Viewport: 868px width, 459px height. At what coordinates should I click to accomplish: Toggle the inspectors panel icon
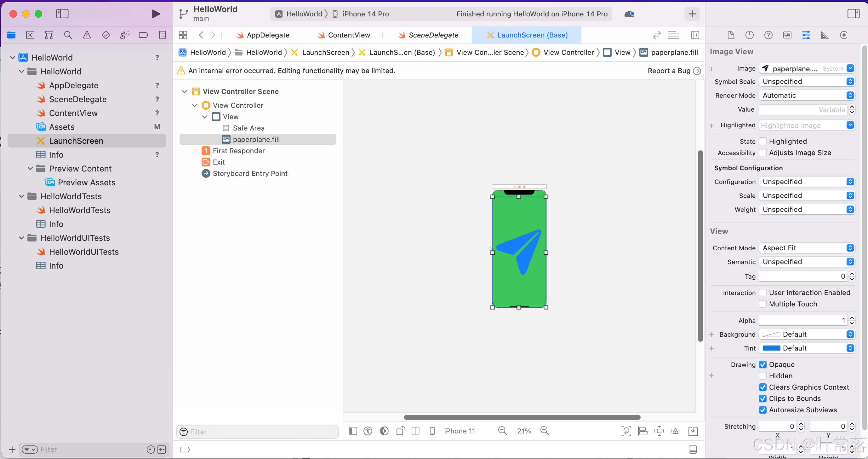tap(853, 14)
